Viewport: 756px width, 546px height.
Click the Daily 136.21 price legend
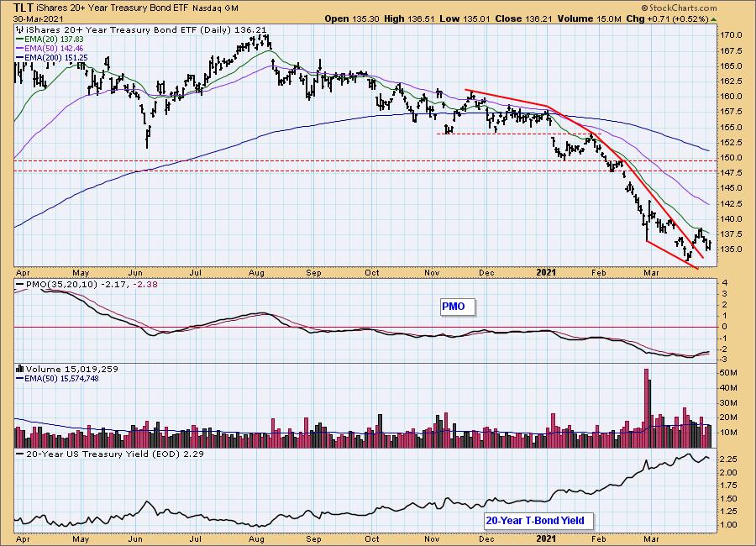[141, 30]
